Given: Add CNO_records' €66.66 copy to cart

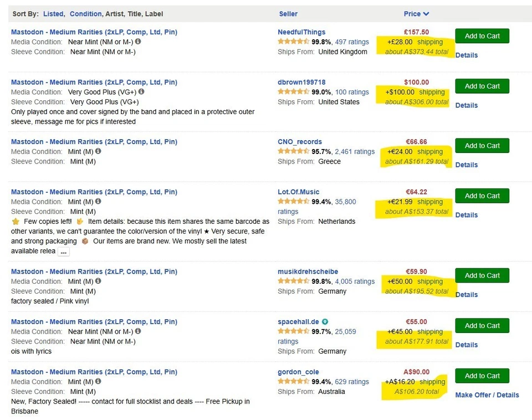Looking at the screenshot, I should [482, 146].
